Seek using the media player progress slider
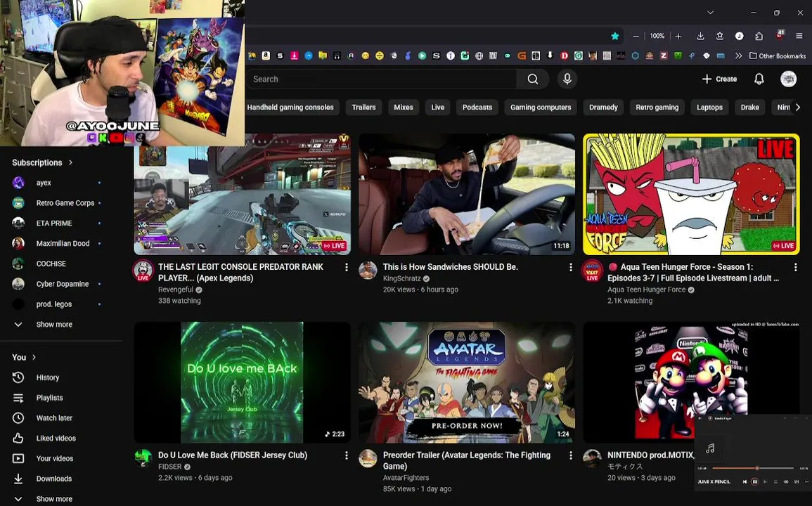 pos(752,468)
